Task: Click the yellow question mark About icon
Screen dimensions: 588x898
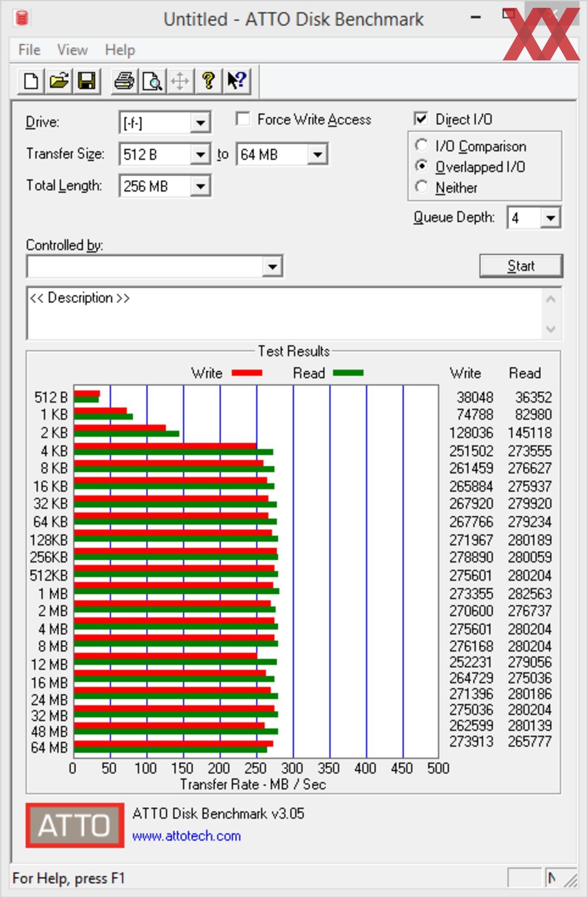Action: click(x=208, y=81)
